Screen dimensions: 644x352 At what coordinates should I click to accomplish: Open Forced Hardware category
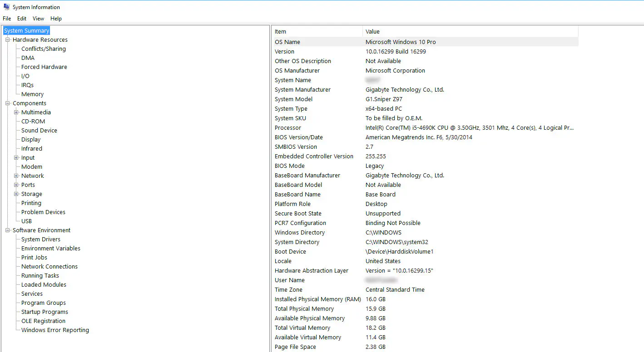pyautogui.click(x=44, y=67)
